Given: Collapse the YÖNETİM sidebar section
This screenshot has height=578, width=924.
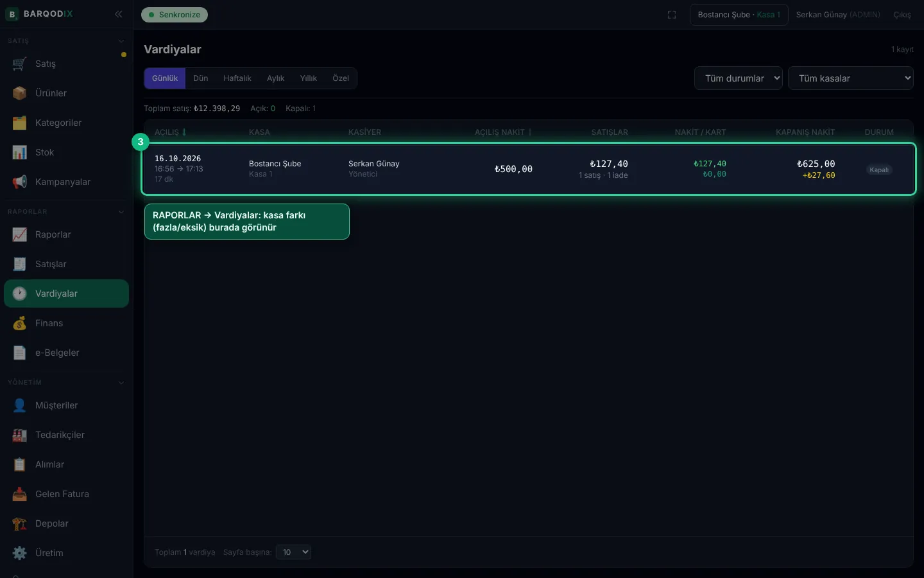Looking at the screenshot, I should pyautogui.click(x=121, y=383).
